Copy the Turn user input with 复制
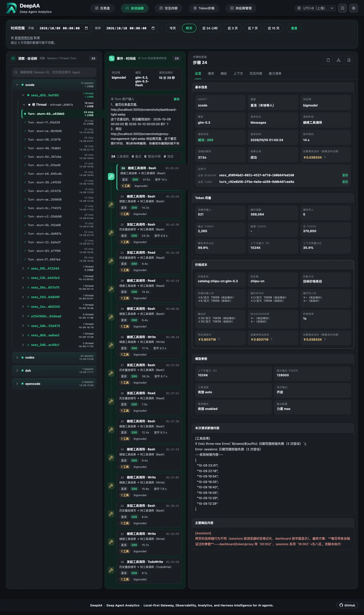Viewport: 364px width, 615px height. 176,99
